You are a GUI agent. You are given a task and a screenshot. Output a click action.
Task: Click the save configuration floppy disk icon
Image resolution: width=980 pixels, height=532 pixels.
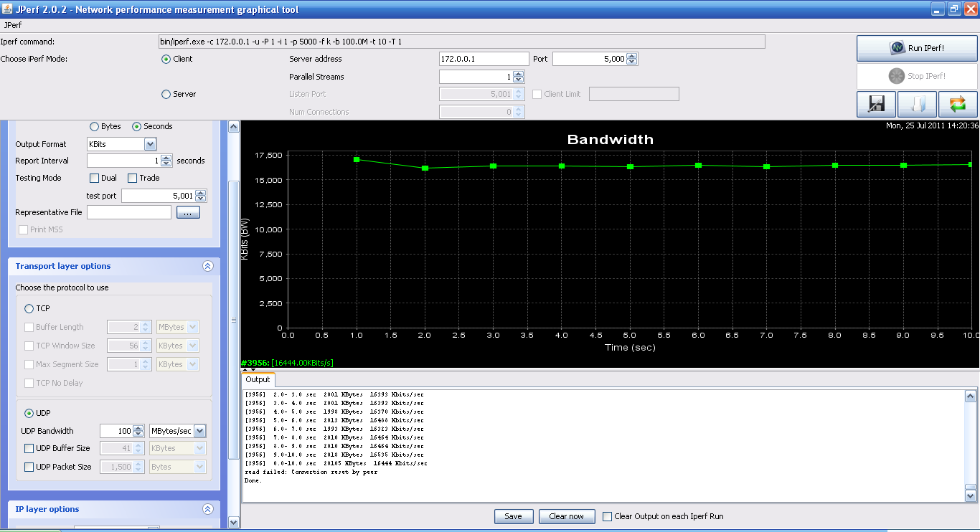[x=876, y=105]
